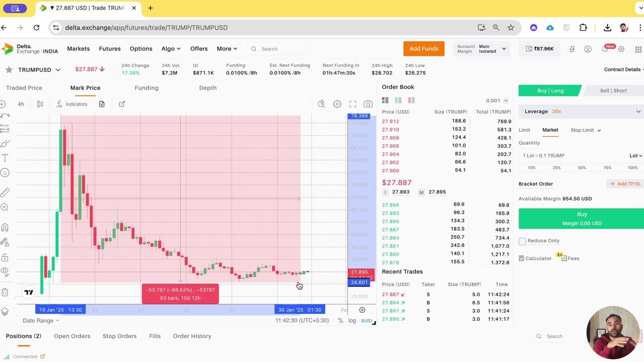Switch to Buy | Long side
The image size is (644, 362).
point(550,90)
